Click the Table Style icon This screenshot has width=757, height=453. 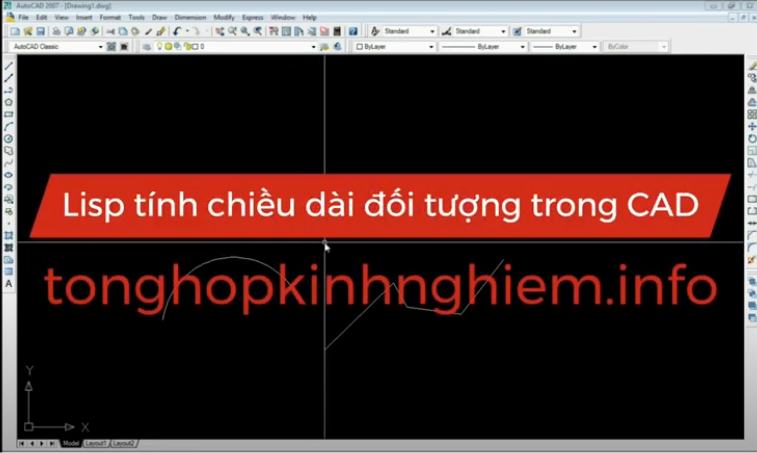(517, 31)
